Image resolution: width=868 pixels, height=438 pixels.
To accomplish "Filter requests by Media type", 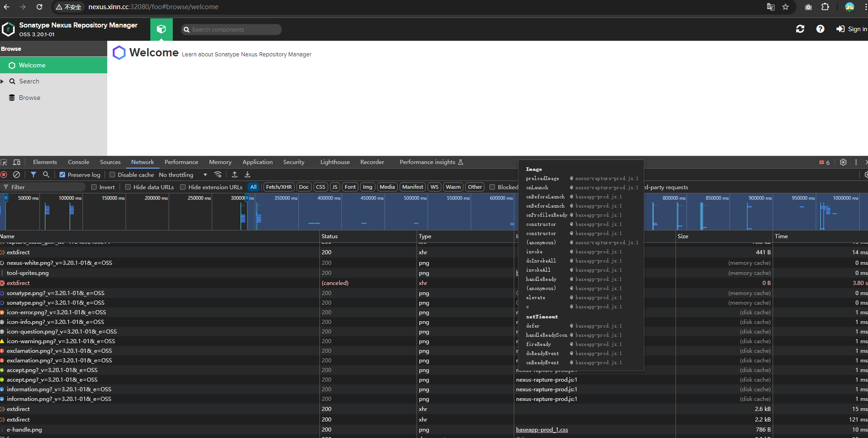I will pos(387,187).
